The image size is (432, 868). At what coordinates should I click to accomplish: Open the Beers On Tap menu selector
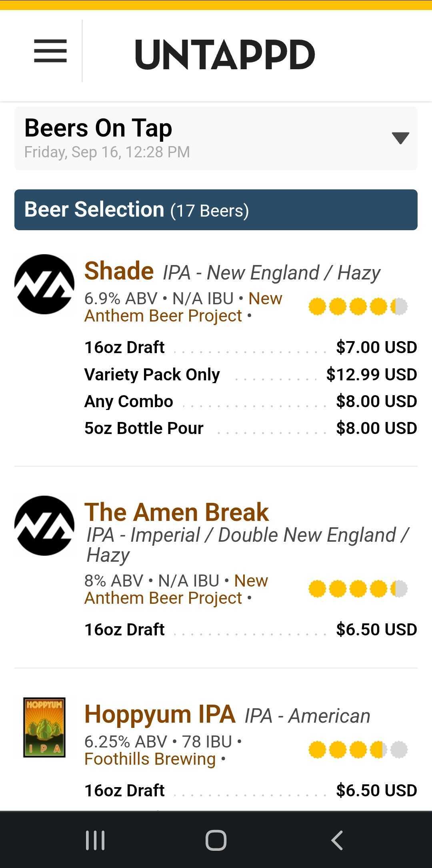point(216,138)
